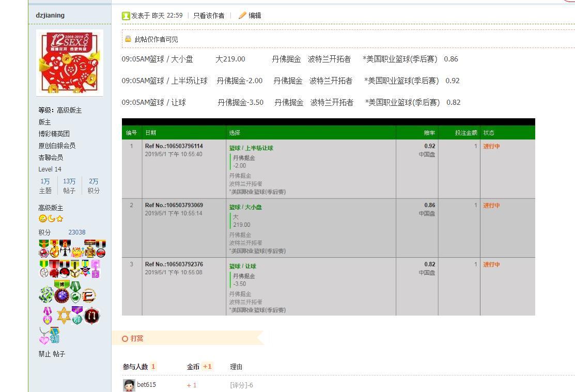Select the crowned smiley angel medal
575x392 pixels.
77,252
